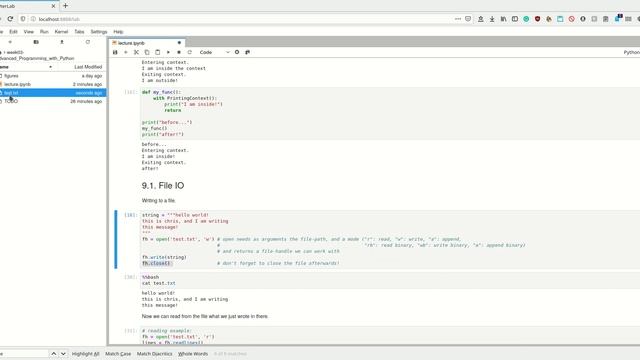Click the Pocket save icon in address bar
Screen dimensions: 640x360
pyautogui.click(x=468, y=19)
